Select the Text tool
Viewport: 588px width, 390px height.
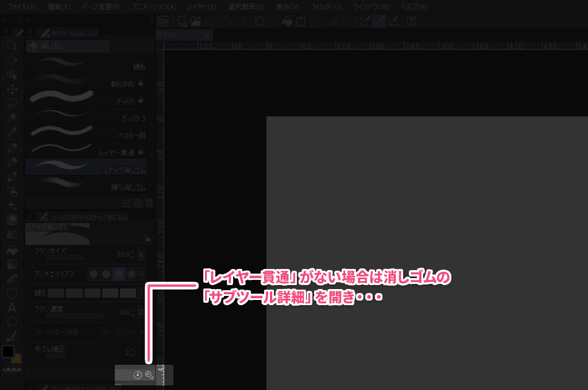(12, 307)
